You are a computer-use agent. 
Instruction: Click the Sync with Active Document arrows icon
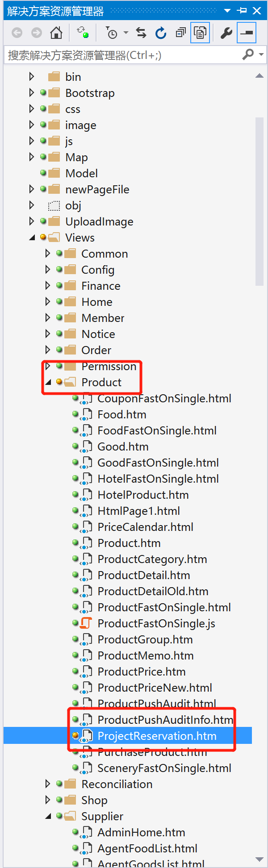click(141, 33)
